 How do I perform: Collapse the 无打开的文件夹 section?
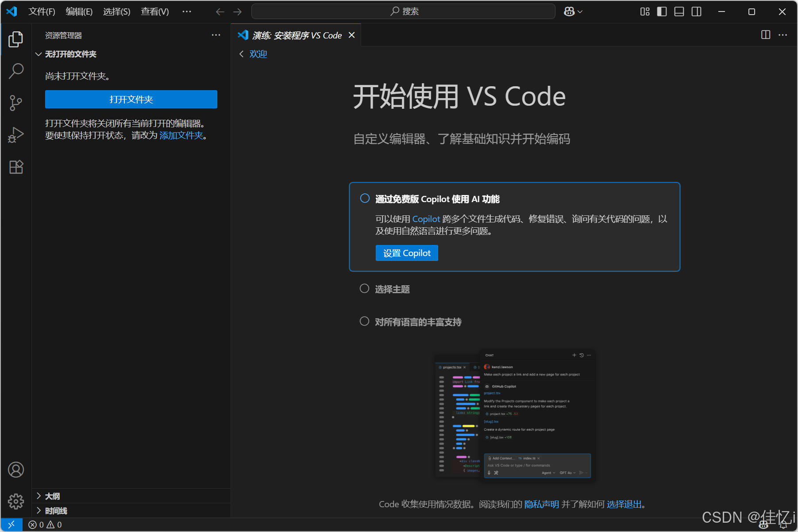pos(39,54)
